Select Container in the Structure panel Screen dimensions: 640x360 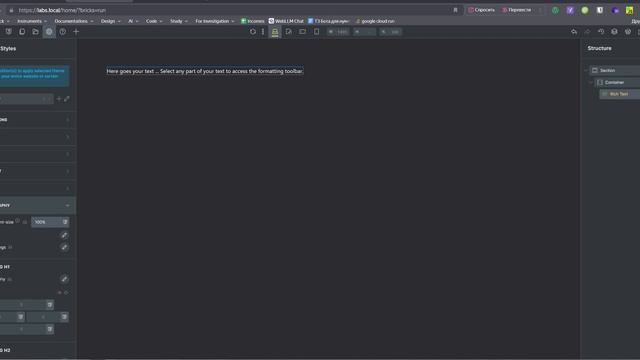pos(617,82)
